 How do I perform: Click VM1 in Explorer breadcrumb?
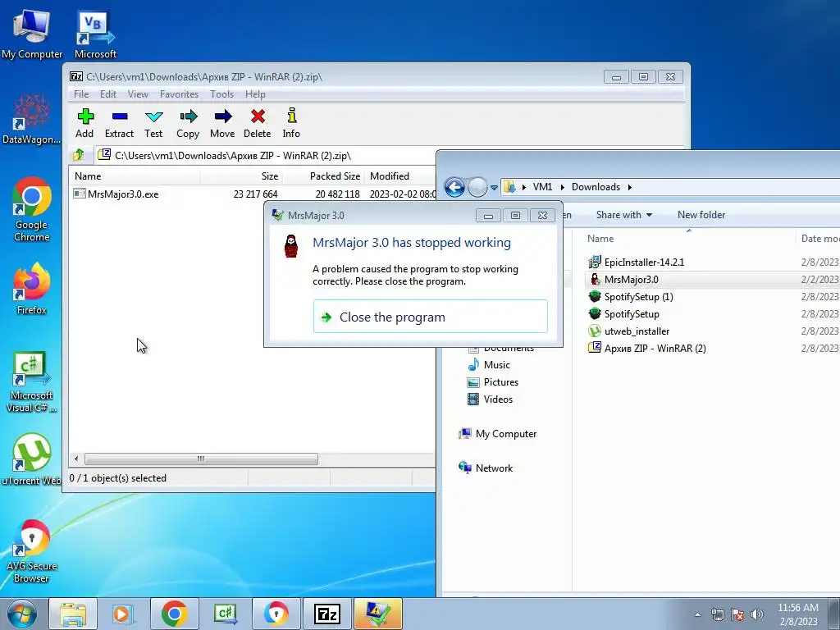click(x=542, y=187)
